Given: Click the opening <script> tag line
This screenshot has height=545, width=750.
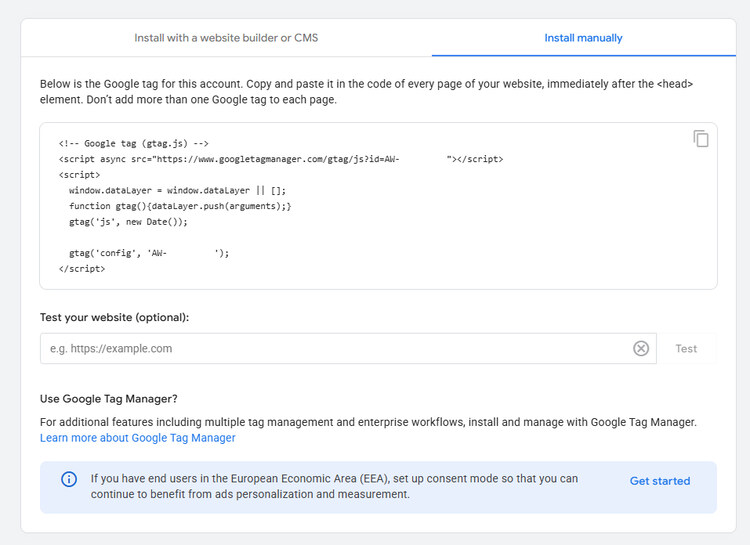Looking at the screenshot, I should click(79, 175).
